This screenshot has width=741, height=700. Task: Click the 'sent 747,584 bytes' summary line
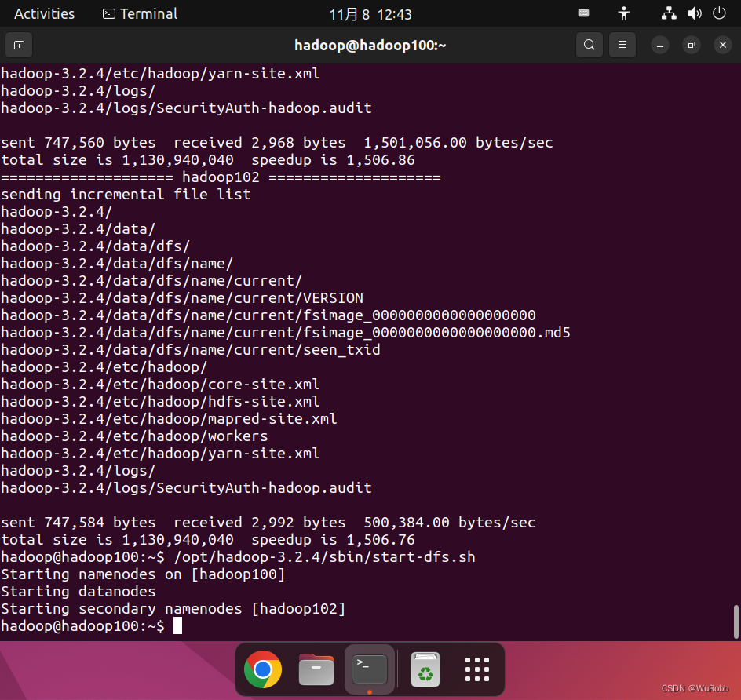(x=268, y=523)
